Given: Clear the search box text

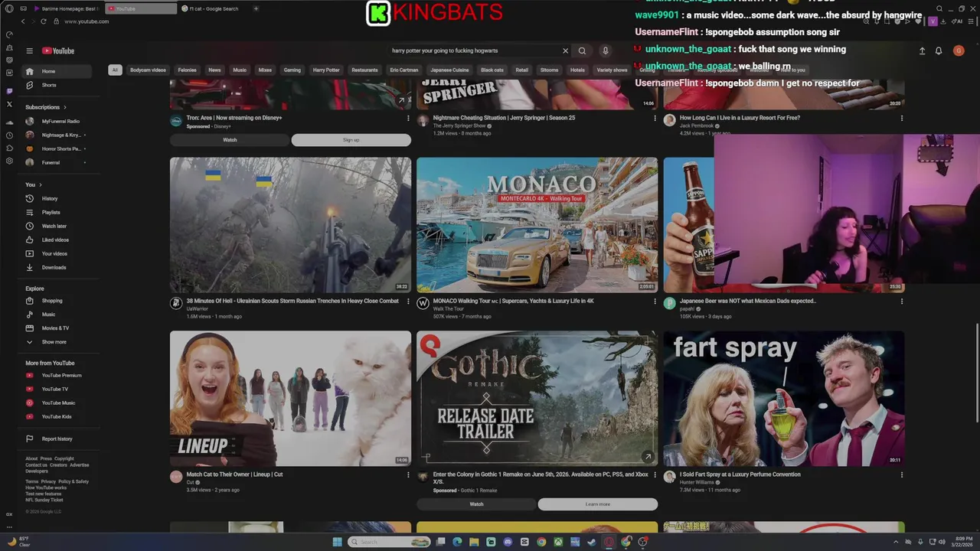Looking at the screenshot, I should pos(565,51).
